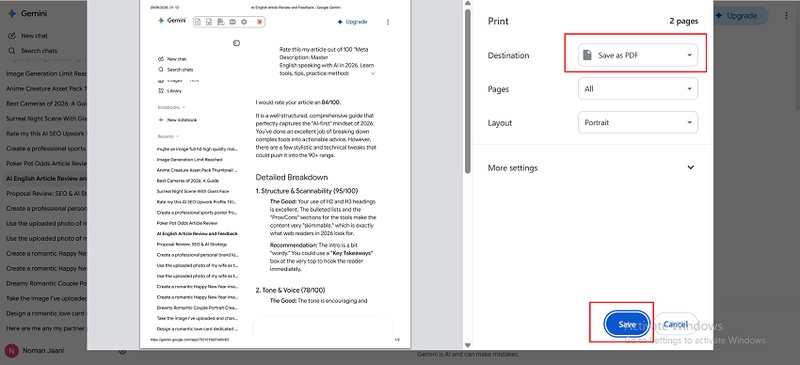This screenshot has height=365, width=800.
Task: Open the Pages dropdown set to All
Action: tap(637, 89)
